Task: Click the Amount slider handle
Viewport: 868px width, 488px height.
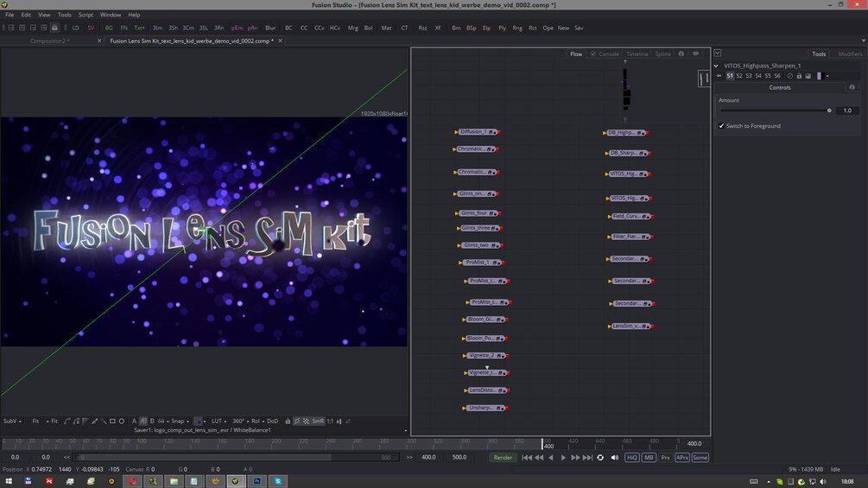Action: [x=828, y=111]
